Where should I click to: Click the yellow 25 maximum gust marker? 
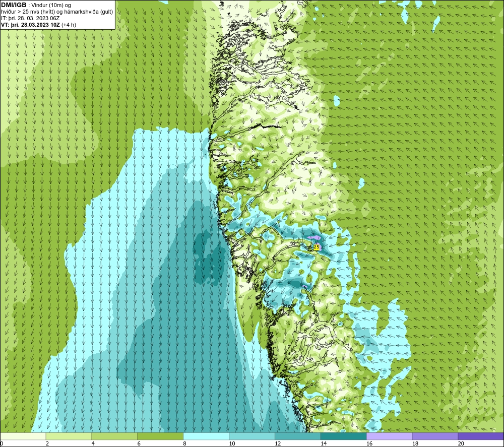pos(317,247)
